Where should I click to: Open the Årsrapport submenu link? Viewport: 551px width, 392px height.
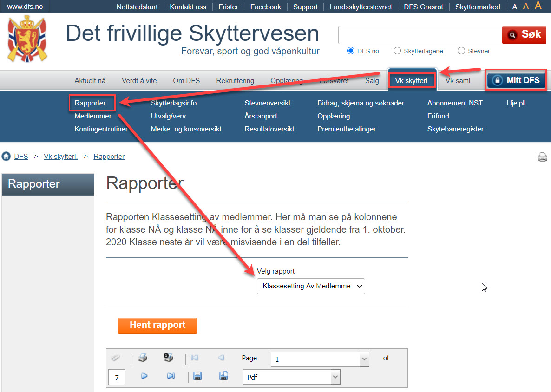tap(261, 116)
